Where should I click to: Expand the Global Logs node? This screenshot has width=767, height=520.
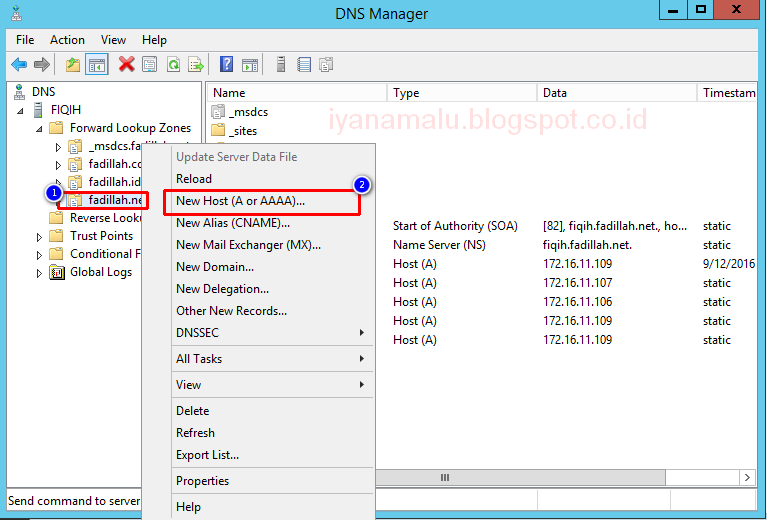39,273
